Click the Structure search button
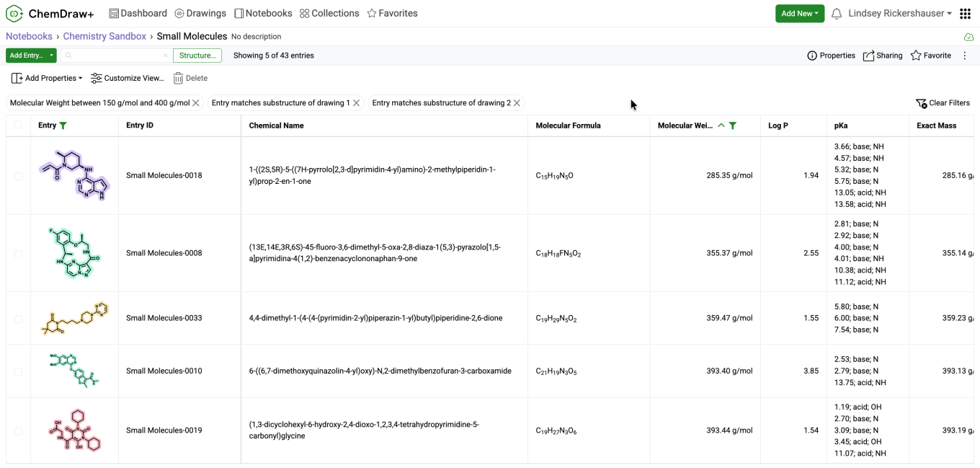This screenshot has width=980, height=468. click(197, 56)
